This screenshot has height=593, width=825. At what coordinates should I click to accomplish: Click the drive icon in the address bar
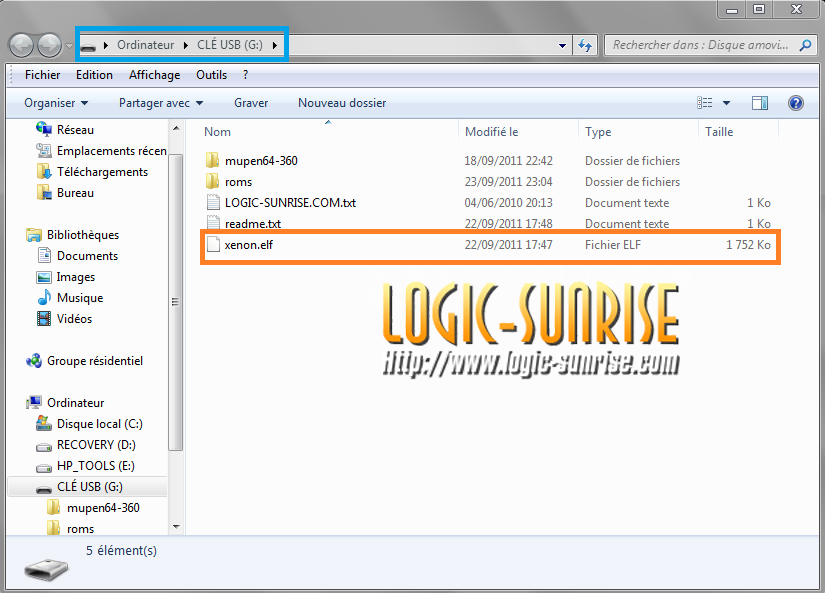(88, 46)
